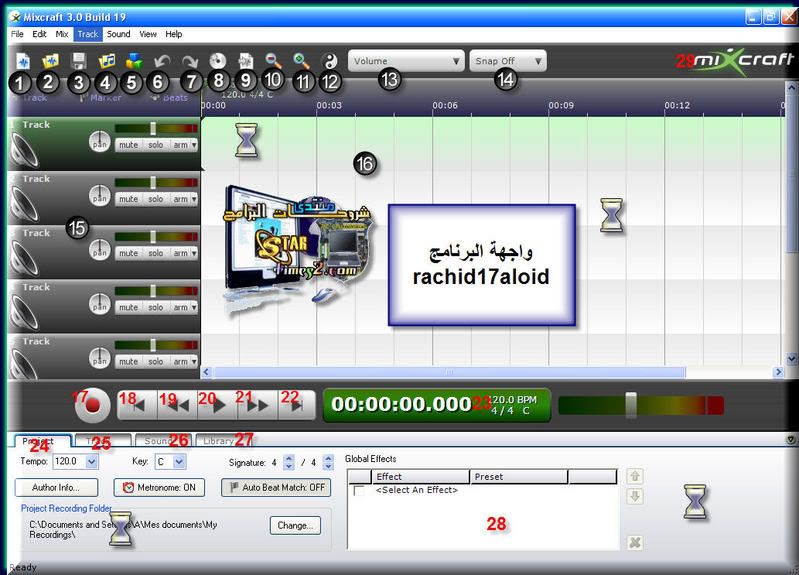The height and width of the screenshot is (575, 799).
Task: Toggle Auto Beat Match: OFF
Action: [x=276, y=487]
